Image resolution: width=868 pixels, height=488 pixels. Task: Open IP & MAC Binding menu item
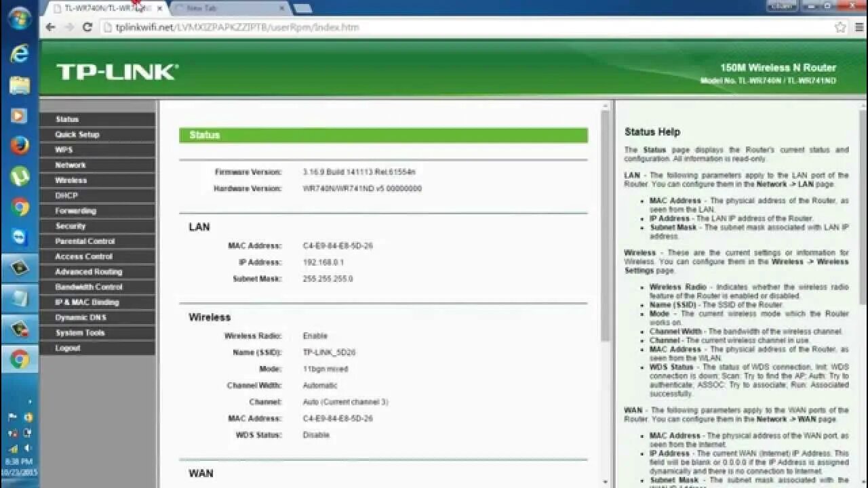click(97, 302)
